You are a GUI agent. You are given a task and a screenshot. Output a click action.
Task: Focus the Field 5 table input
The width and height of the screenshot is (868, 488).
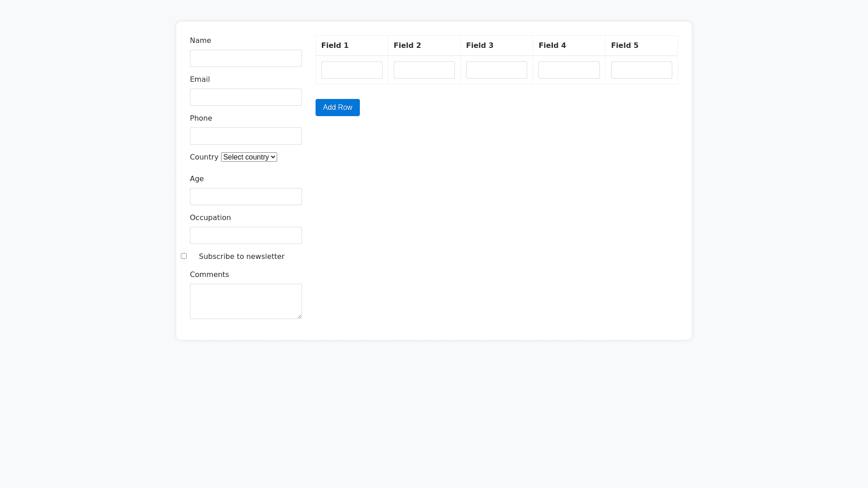(x=641, y=70)
